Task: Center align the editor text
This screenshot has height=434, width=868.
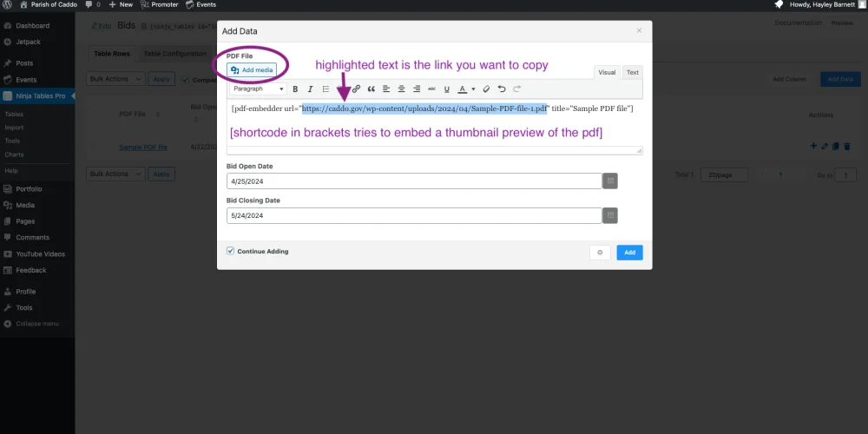Action: (401, 89)
